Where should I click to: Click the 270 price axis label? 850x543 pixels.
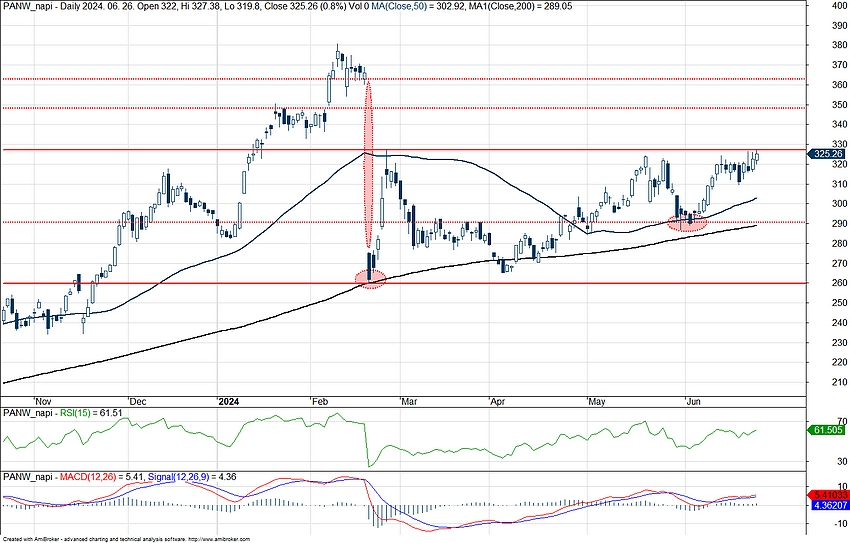840,263
